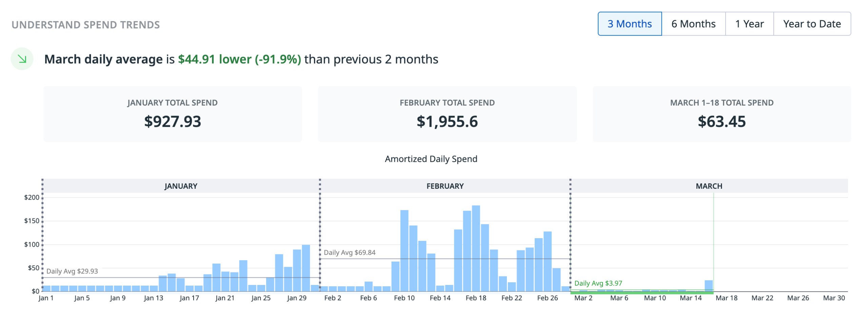Click the March bar near Mar 17

(708, 285)
